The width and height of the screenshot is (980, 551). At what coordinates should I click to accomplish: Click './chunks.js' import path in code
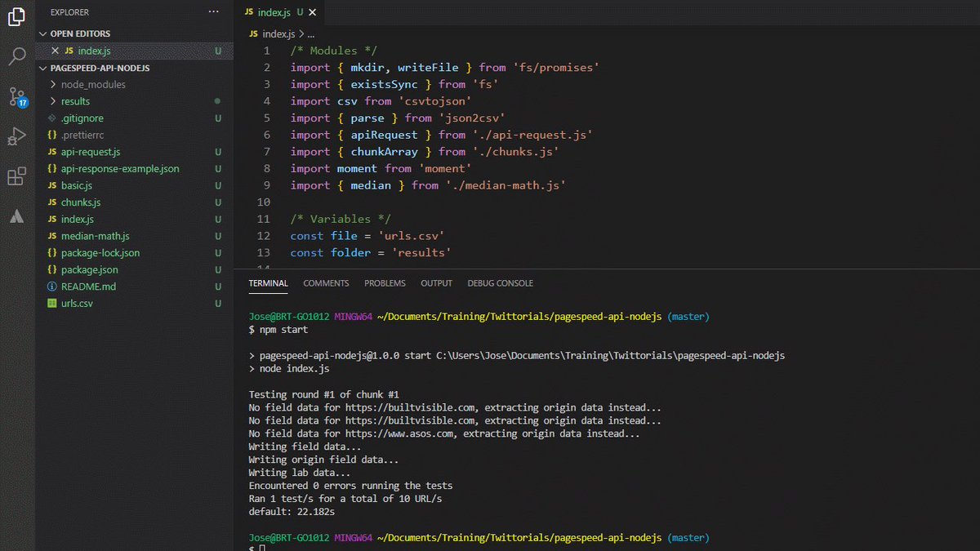click(515, 152)
